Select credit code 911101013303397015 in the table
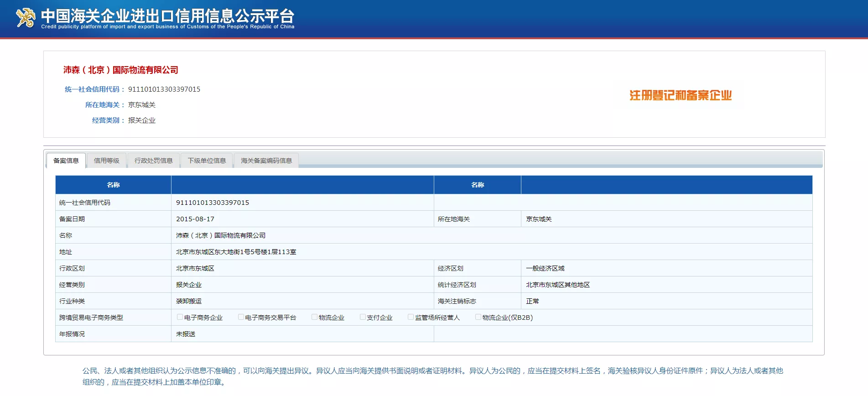868x396 pixels. pos(213,203)
